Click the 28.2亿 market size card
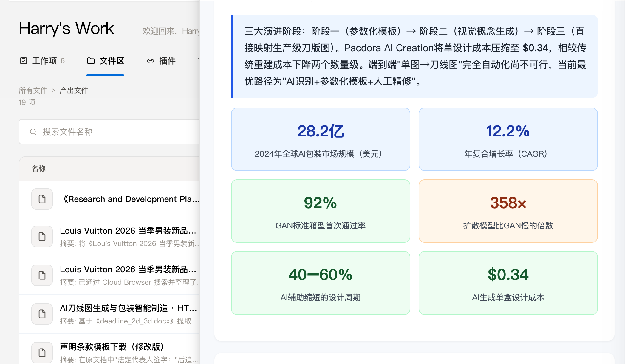The width and height of the screenshot is (625, 364). 321,139
